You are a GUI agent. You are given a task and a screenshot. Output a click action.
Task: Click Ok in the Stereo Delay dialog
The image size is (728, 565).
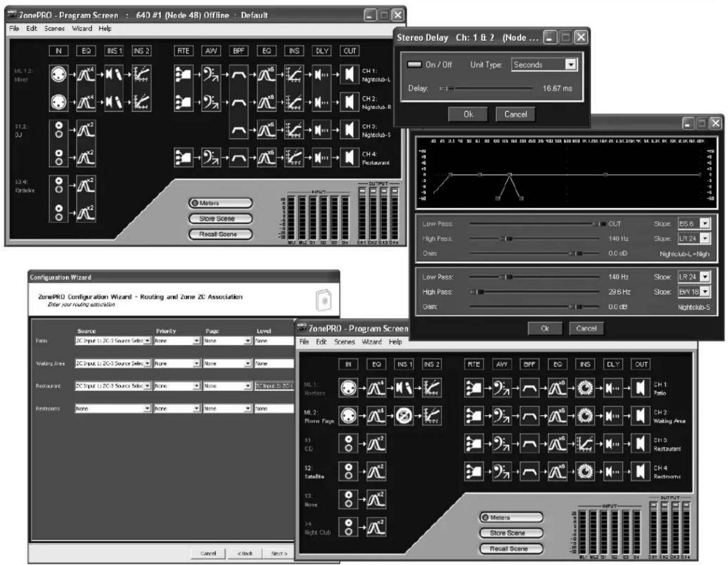[x=468, y=114]
